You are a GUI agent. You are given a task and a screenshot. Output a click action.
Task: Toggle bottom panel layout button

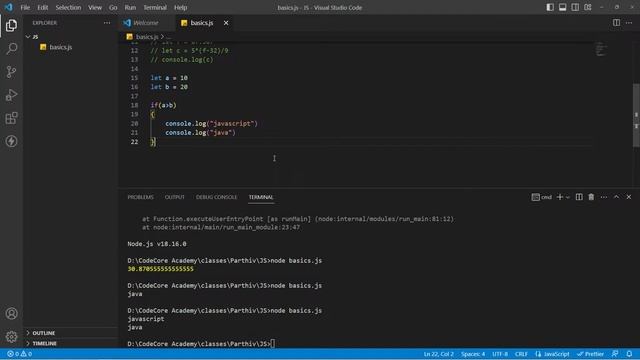click(x=562, y=7)
